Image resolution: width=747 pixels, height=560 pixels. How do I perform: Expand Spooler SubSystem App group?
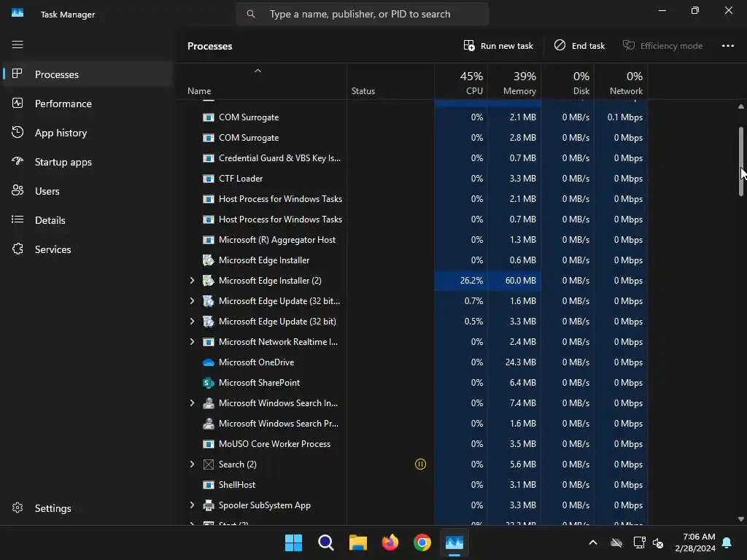point(192,505)
